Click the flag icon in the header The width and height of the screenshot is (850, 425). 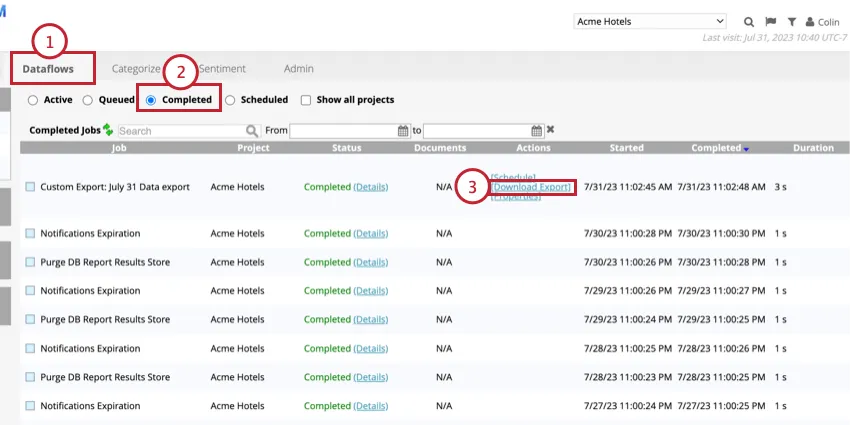click(770, 21)
